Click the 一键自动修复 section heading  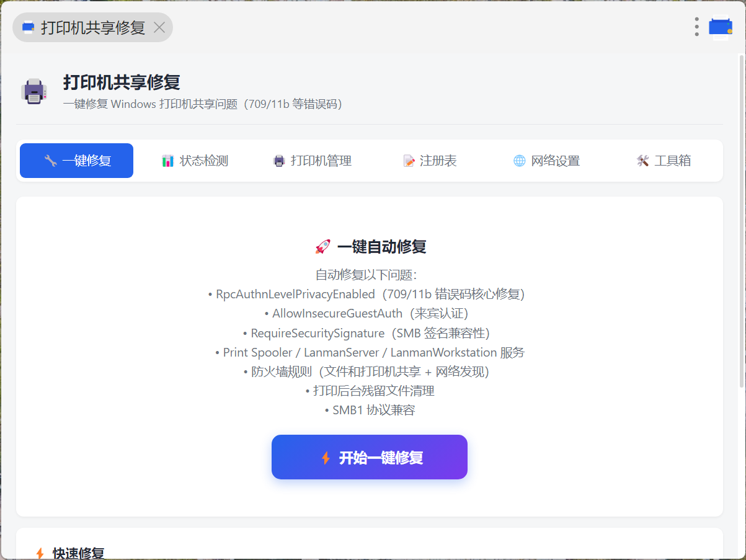pyautogui.click(x=381, y=247)
